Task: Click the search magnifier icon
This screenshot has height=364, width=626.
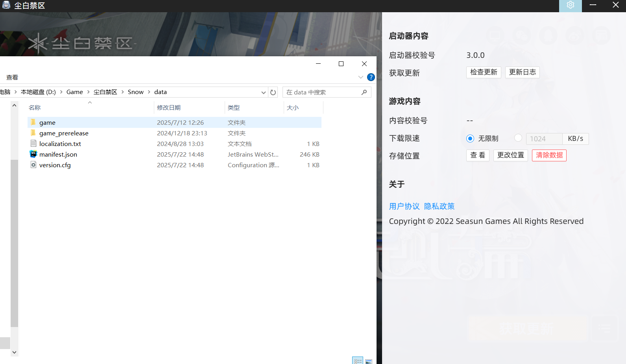Action: (364, 92)
